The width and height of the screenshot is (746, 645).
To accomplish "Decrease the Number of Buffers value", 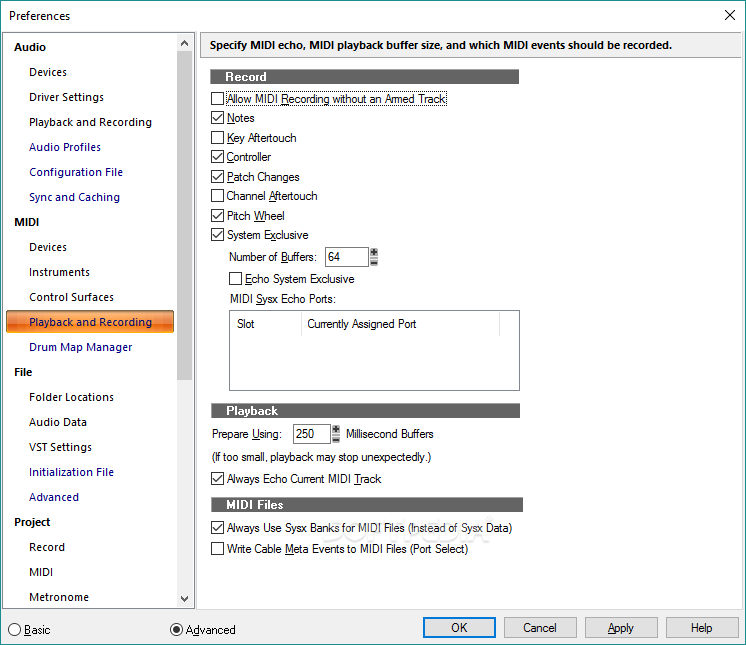I will (x=374, y=262).
